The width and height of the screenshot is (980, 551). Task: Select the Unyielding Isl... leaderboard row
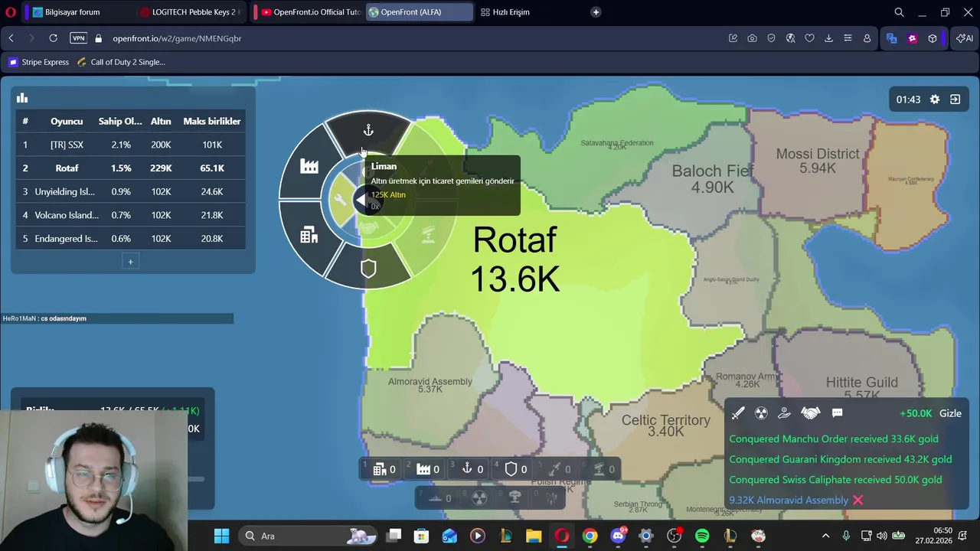(131, 191)
